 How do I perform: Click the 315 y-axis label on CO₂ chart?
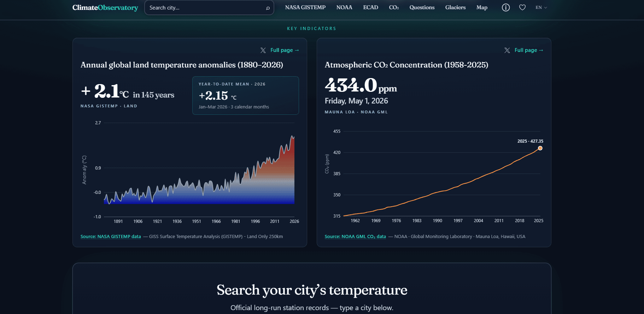[337, 216]
